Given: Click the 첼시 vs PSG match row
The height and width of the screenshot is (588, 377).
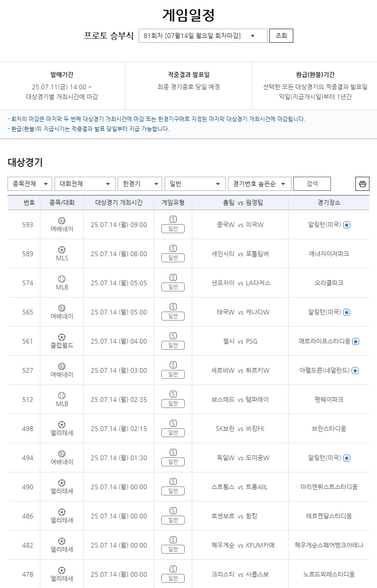Looking at the screenshot, I should click(240, 341).
